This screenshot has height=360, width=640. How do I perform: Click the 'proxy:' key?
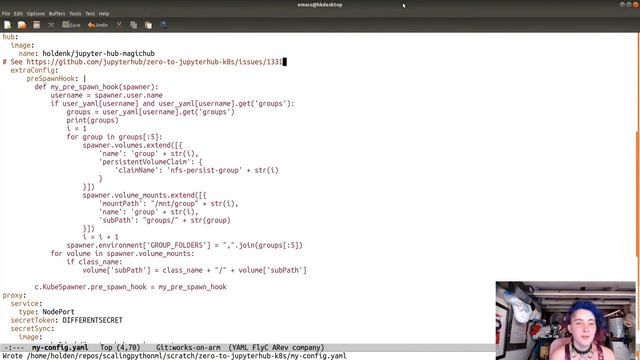coord(14,295)
